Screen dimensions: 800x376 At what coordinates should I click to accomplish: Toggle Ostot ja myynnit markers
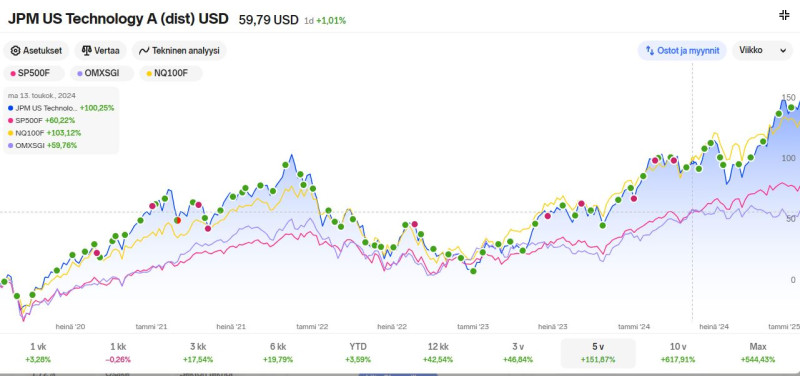click(x=682, y=51)
